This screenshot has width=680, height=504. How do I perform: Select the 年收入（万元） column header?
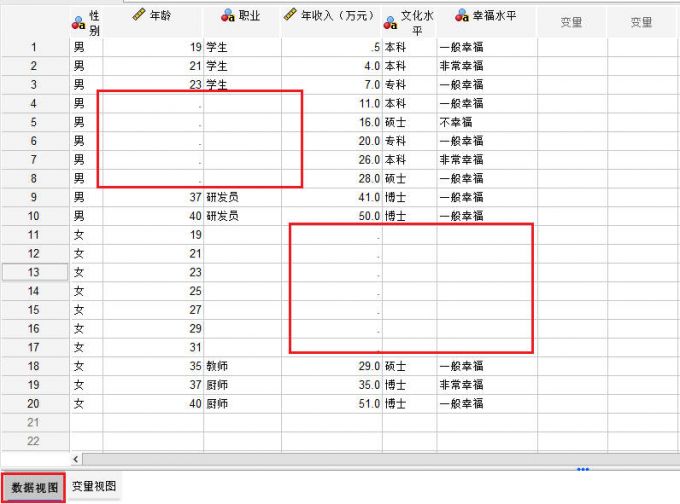(x=332, y=20)
